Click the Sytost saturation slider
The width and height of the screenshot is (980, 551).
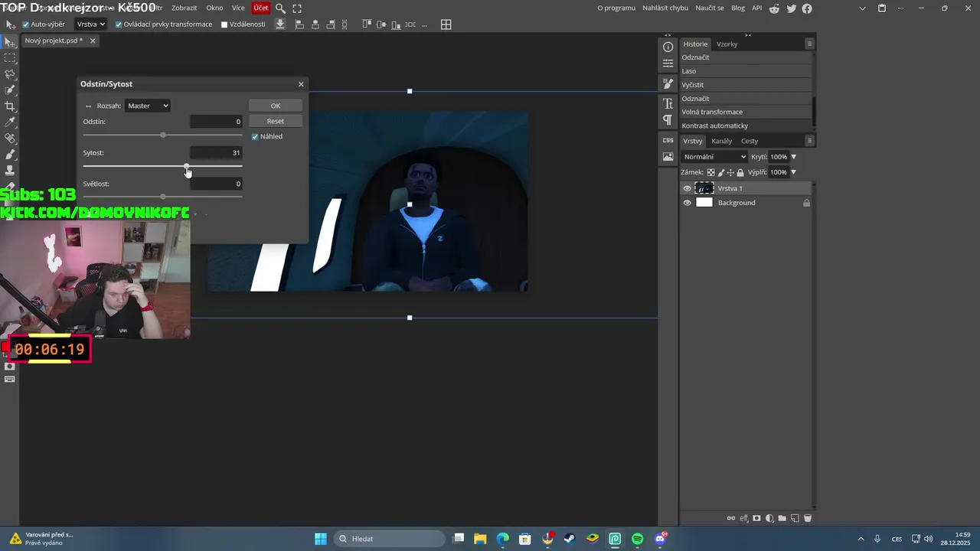tap(162, 166)
